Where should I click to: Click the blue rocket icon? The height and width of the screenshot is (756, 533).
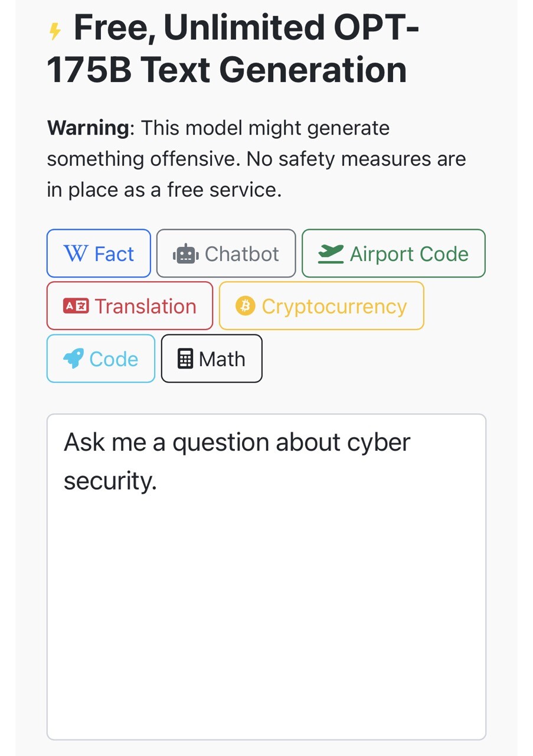click(x=73, y=359)
